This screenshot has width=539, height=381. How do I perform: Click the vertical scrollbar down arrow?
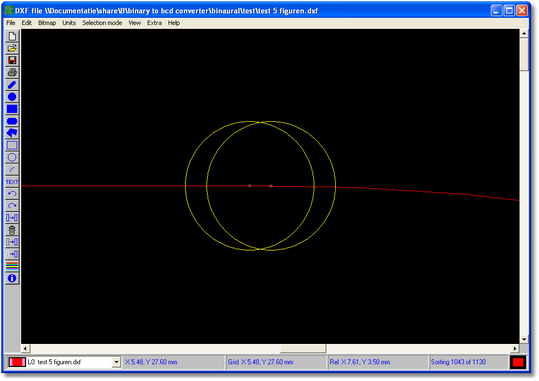tap(524, 339)
